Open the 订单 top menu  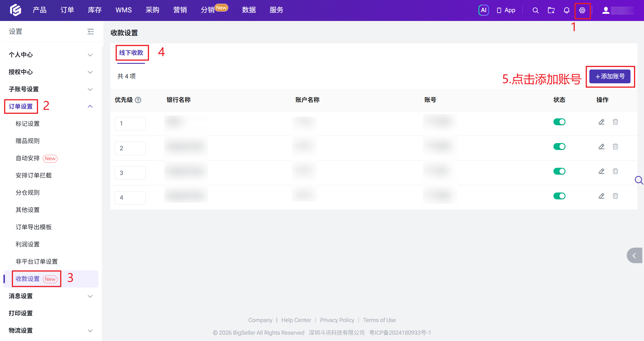[67, 10]
